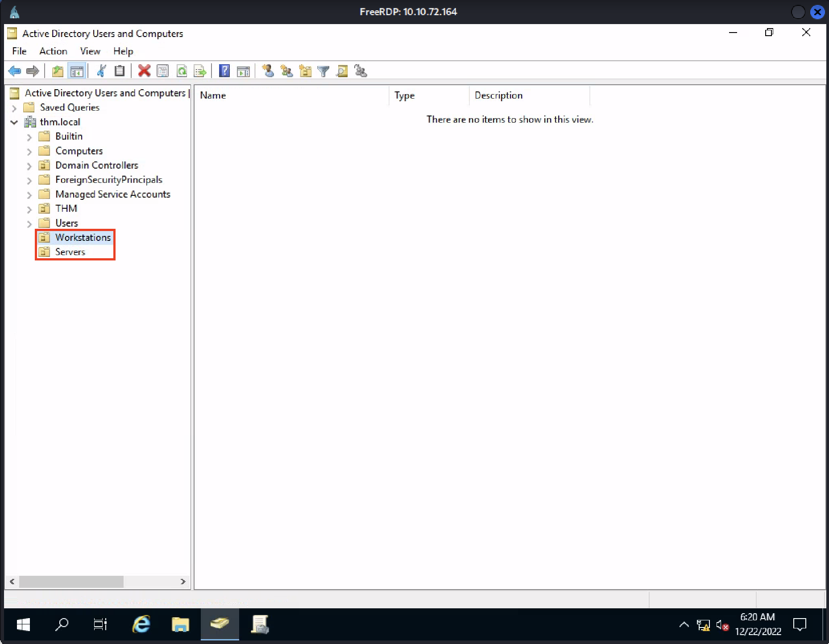Select the Computers folder
This screenshot has height=644, width=829.
[x=79, y=151]
